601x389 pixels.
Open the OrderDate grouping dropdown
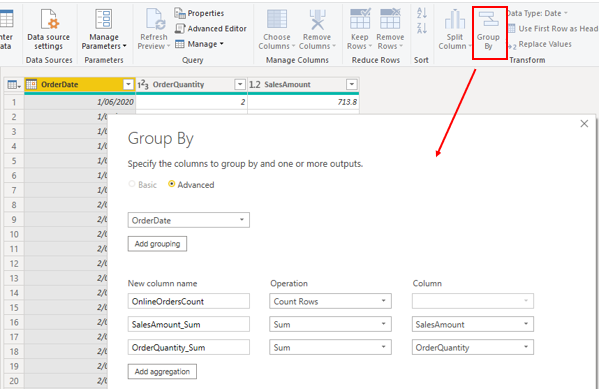click(189, 220)
